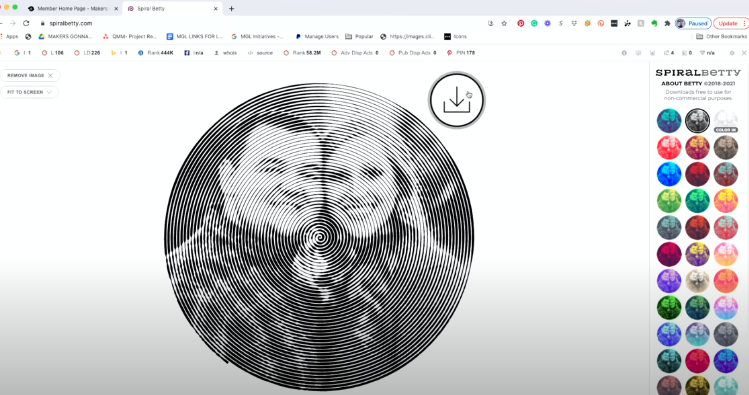Open MGL Initiatives bookmark

coord(257,36)
